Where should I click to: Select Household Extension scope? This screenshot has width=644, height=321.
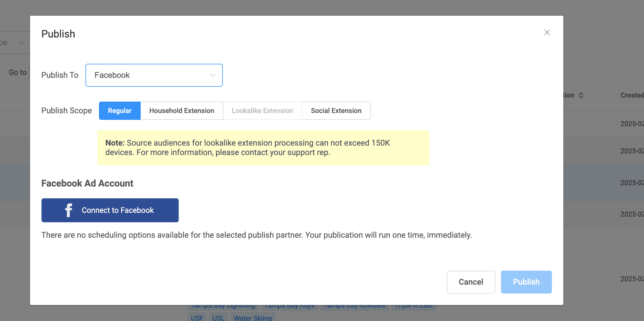tap(182, 111)
